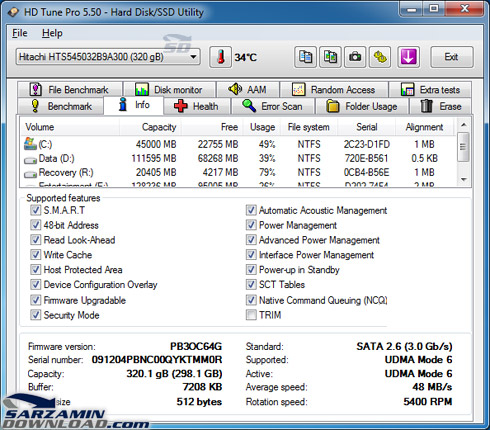490x430 pixels.
Task: Click the 7208 KB buffer value
Action: tap(202, 387)
